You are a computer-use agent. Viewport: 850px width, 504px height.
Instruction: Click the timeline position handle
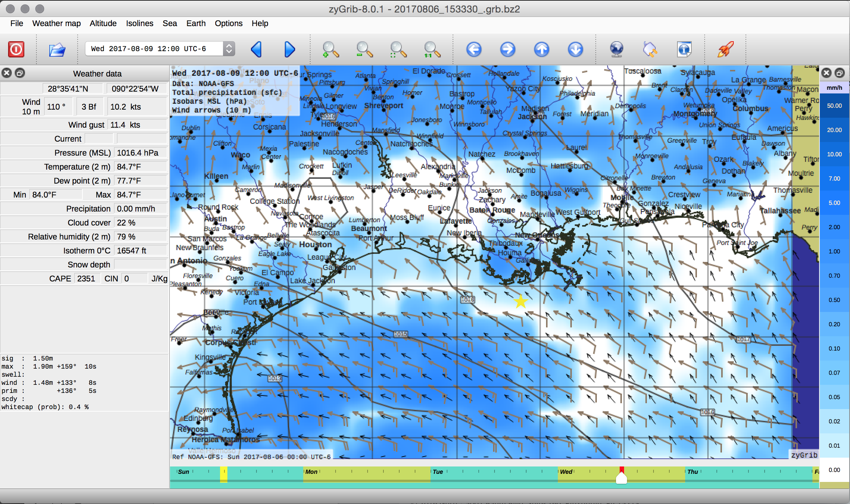(x=621, y=478)
